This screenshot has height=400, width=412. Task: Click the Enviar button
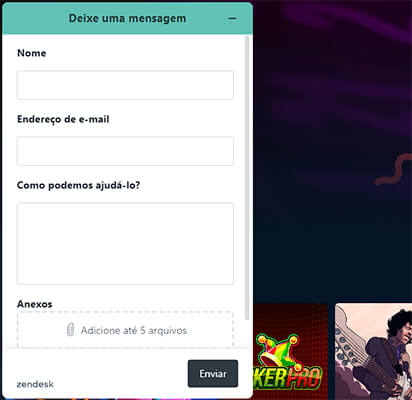[x=213, y=374]
